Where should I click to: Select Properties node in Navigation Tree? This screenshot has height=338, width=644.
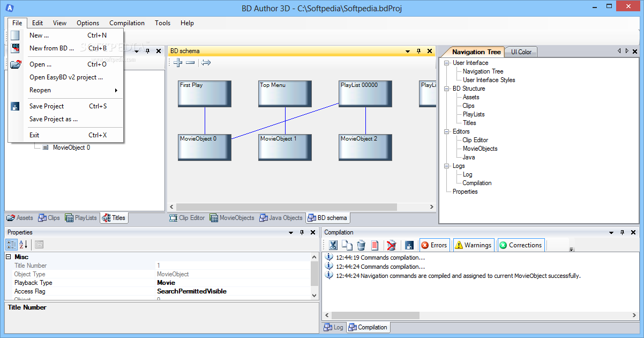pyautogui.click(x=465, y=192)
